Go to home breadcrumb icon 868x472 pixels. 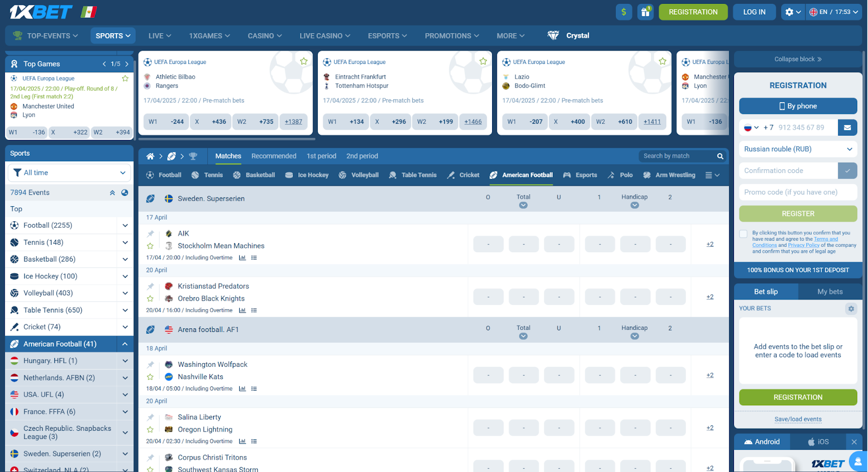(x=150, y=156)
